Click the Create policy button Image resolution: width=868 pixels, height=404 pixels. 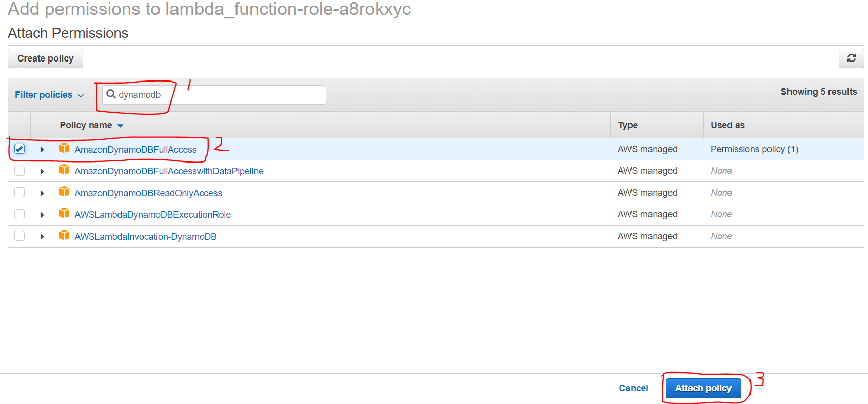[x=45, y=58]
